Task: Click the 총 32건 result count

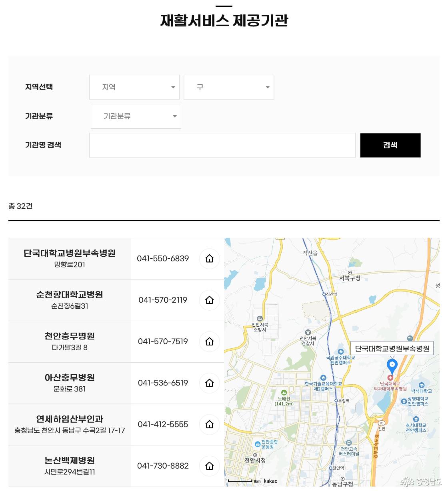Action: click(20, 206)
